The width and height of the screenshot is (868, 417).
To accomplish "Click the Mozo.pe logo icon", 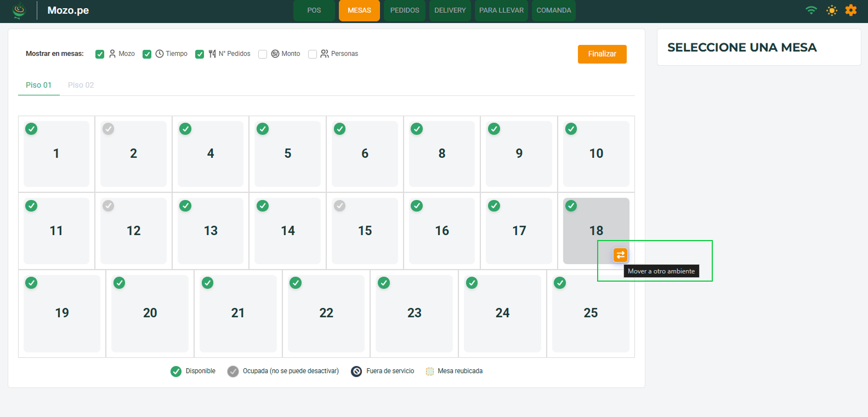I will 19,10.
